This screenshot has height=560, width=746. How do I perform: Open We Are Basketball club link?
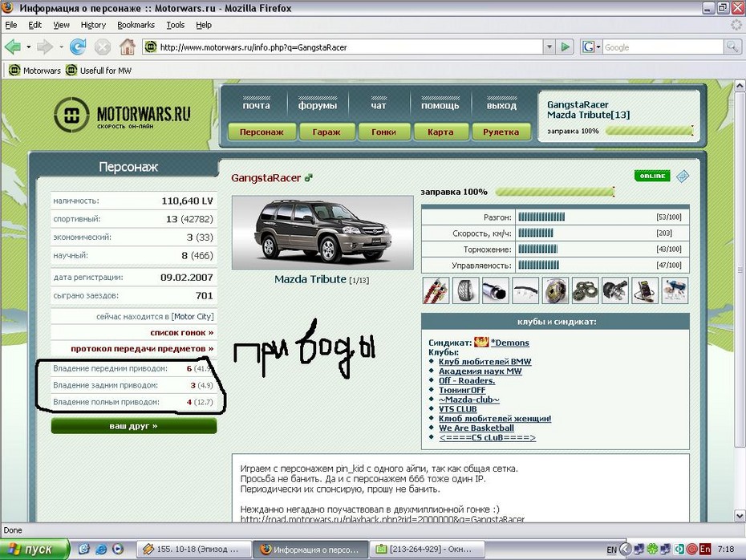point(476,428)
